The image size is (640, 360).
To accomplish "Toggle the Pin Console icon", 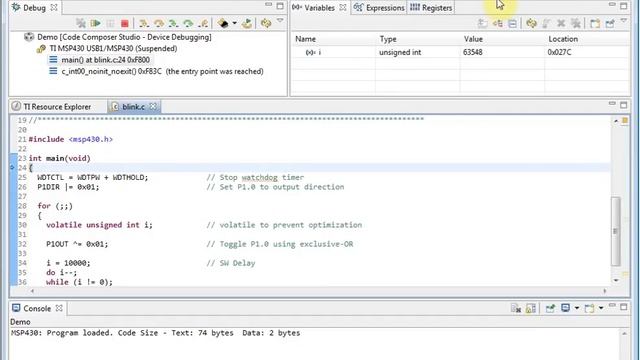I will (550, 308).
